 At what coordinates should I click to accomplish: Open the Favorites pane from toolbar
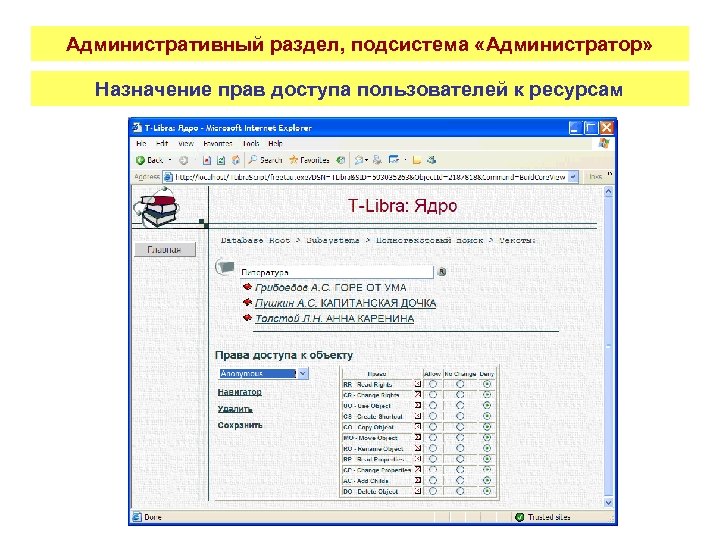click(x=309, y=160)
